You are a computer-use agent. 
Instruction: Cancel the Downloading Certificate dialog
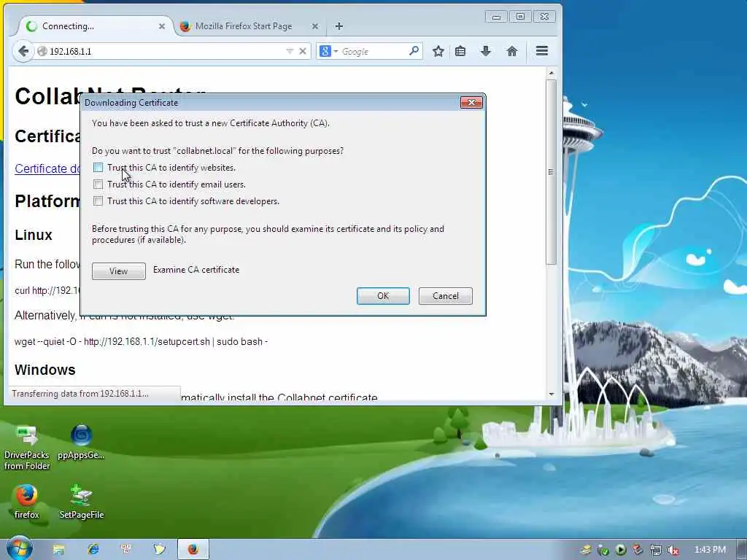[446, 296]
